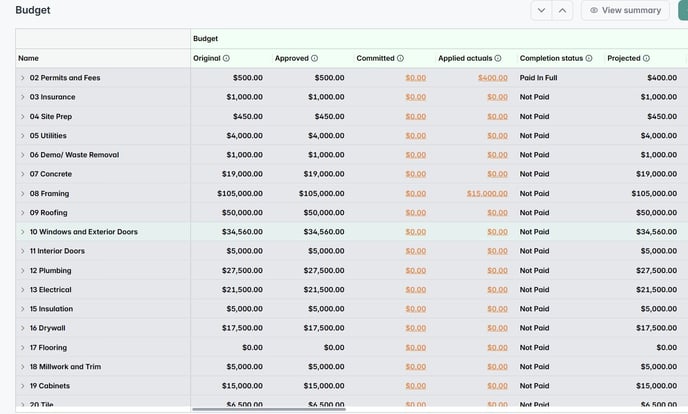Viewport: 688px width, 414px height.
Task: Click the info icon next to Completion status
Action: 589,58
